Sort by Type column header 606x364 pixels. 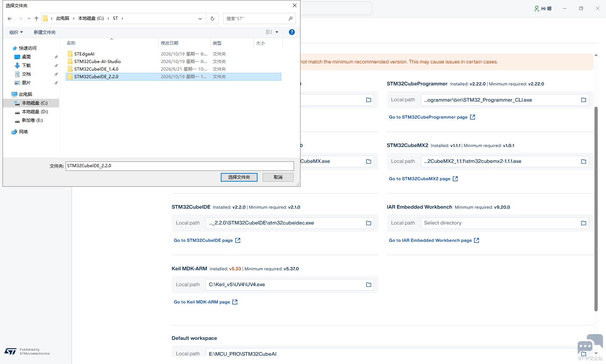click(x=232, y=43)
